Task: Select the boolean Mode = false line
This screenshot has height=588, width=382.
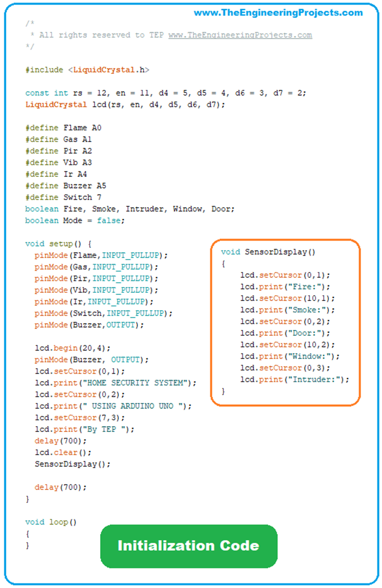Action: click(x=75, y=220)
